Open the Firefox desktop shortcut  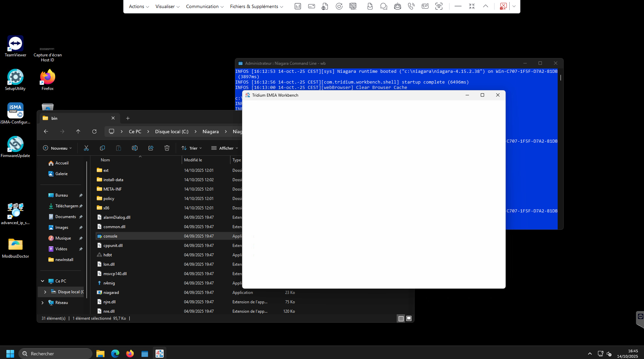48,80
